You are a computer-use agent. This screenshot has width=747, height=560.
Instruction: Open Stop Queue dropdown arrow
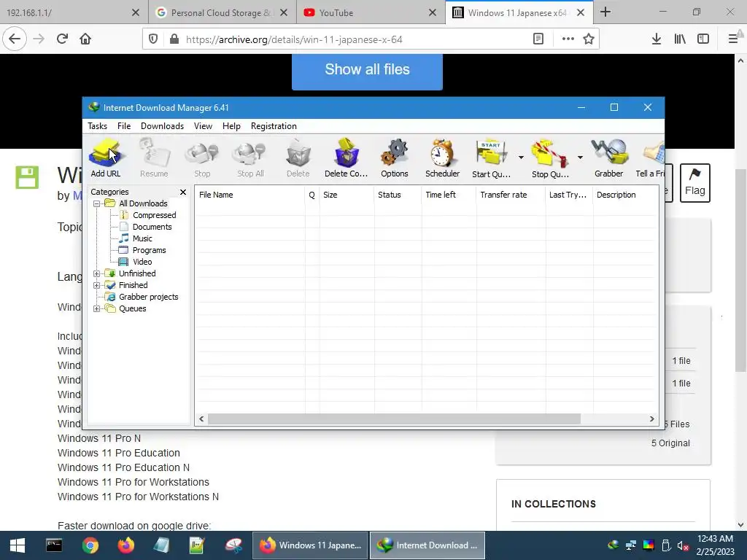coord(580,157)
